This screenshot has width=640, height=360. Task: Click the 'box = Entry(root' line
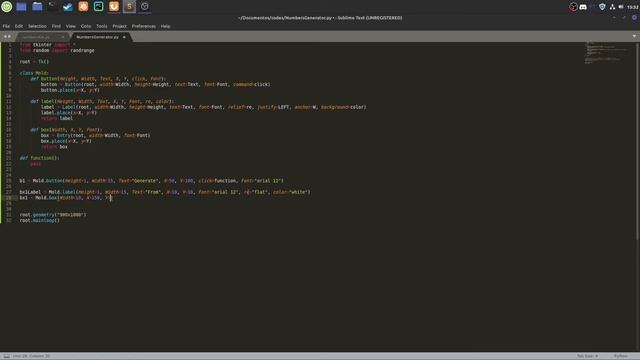[96, 135]
